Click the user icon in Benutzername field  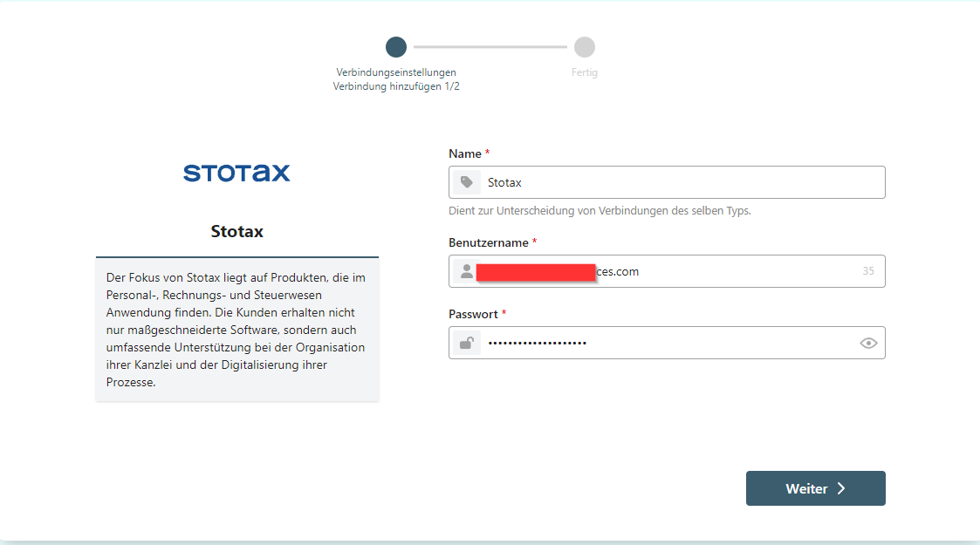tap(466, 271)
